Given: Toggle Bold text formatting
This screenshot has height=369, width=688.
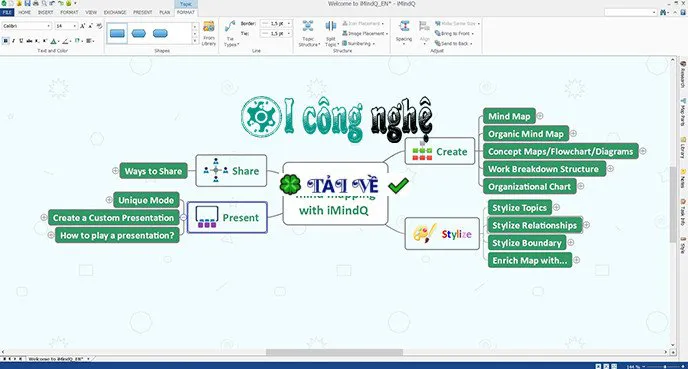Looking at the screenshot, I should click(x=6, y=41).
